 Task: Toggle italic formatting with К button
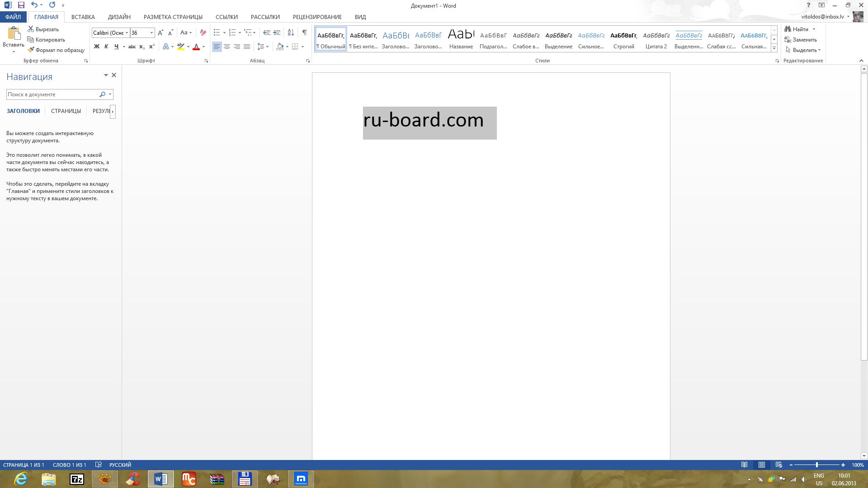tap(106, 47)
